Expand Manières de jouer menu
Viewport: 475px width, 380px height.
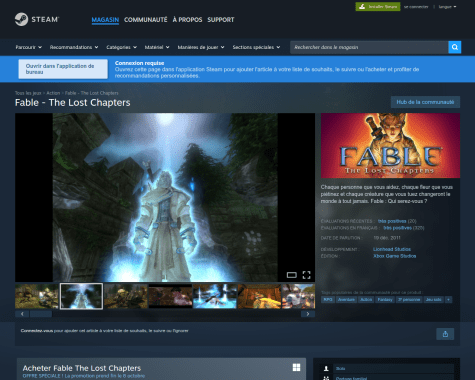(x=201, y=47)
